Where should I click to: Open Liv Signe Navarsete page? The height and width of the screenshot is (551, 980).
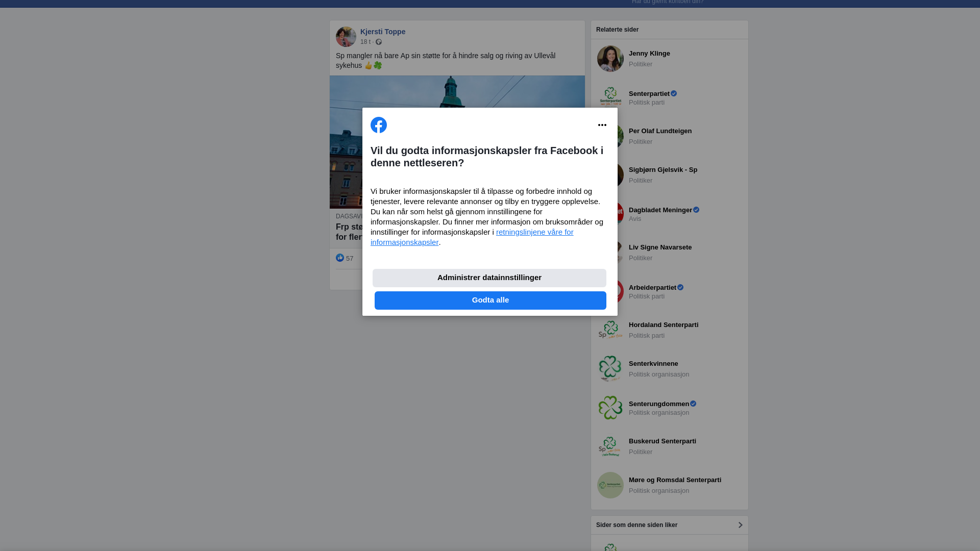(660, 247)
